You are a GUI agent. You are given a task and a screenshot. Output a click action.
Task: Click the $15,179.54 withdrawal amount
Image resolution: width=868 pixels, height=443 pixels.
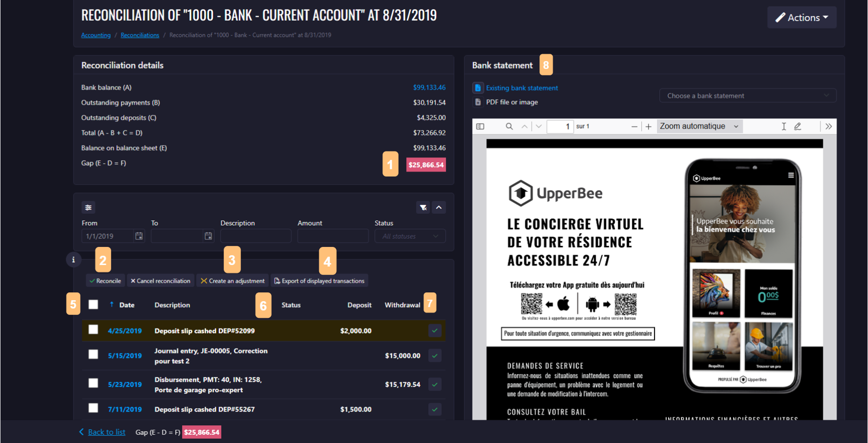pos(402,384)
